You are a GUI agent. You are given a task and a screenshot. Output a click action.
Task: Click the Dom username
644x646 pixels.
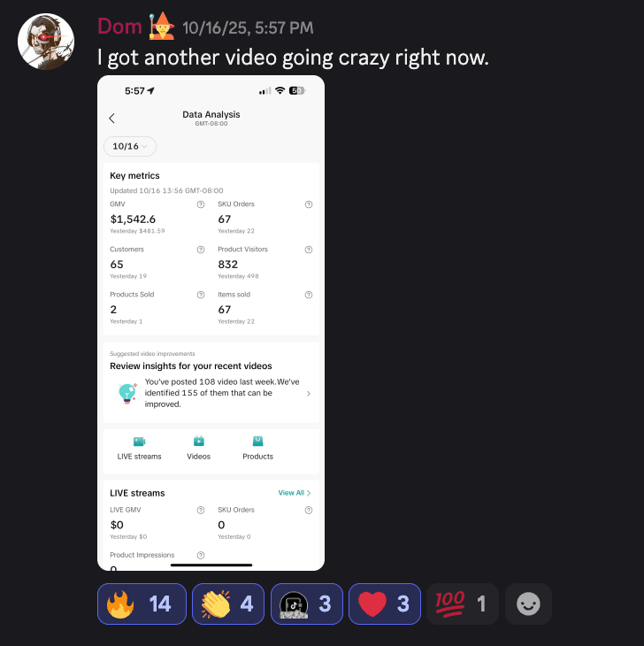click(119, 27)
